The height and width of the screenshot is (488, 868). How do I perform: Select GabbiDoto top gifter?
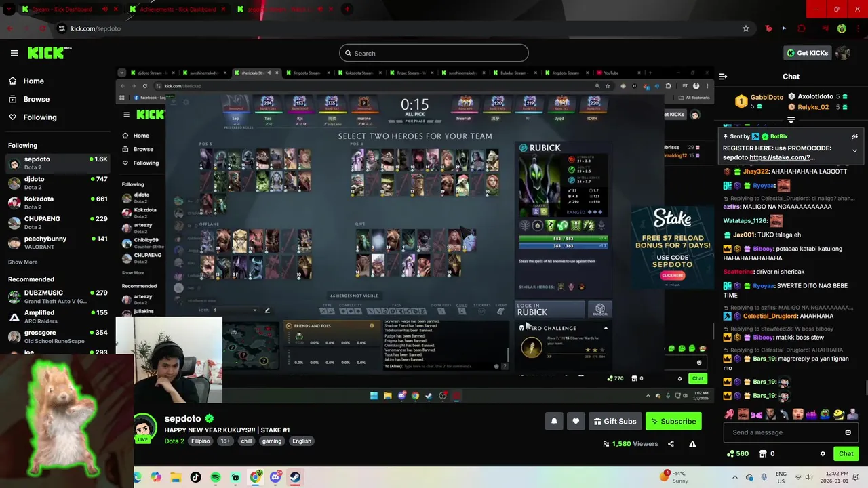(x=759, y=102)
